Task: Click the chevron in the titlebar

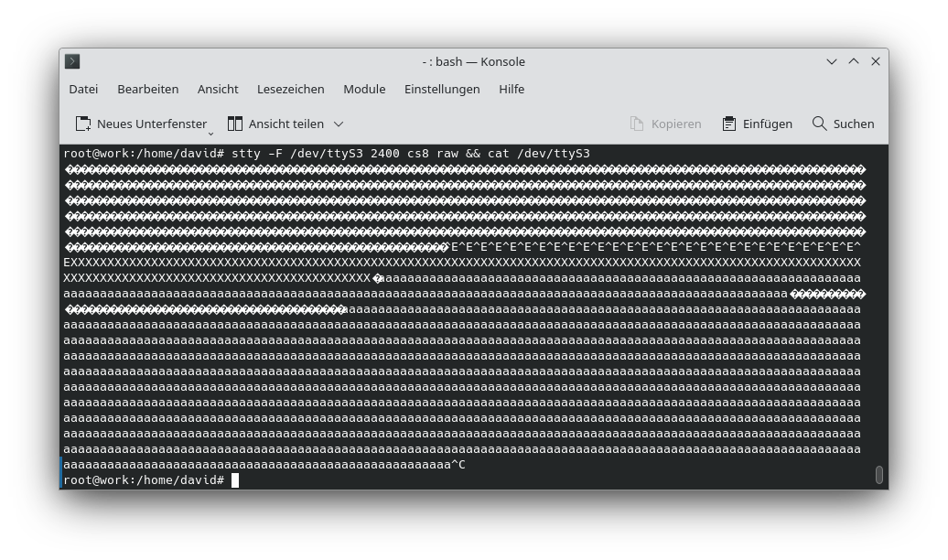Action: [832, 61]
